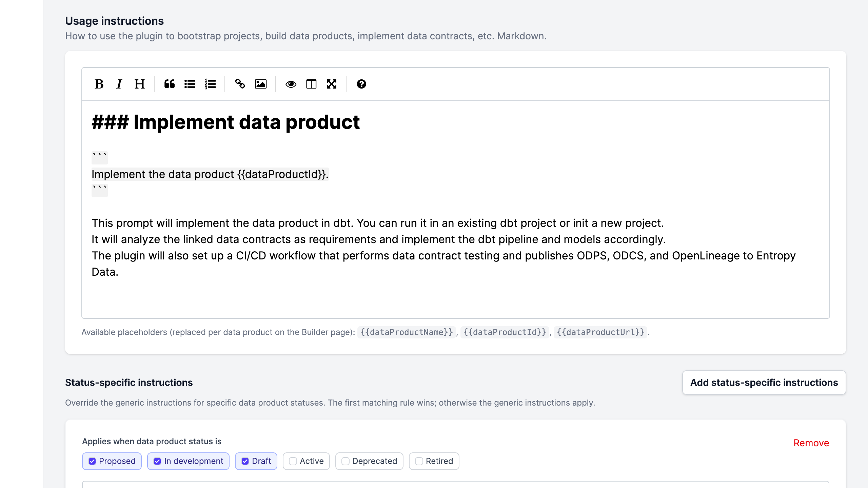Uncheck the Proposed status checkbox
This screenshot has width=868, height=488.
coord(92,461)
